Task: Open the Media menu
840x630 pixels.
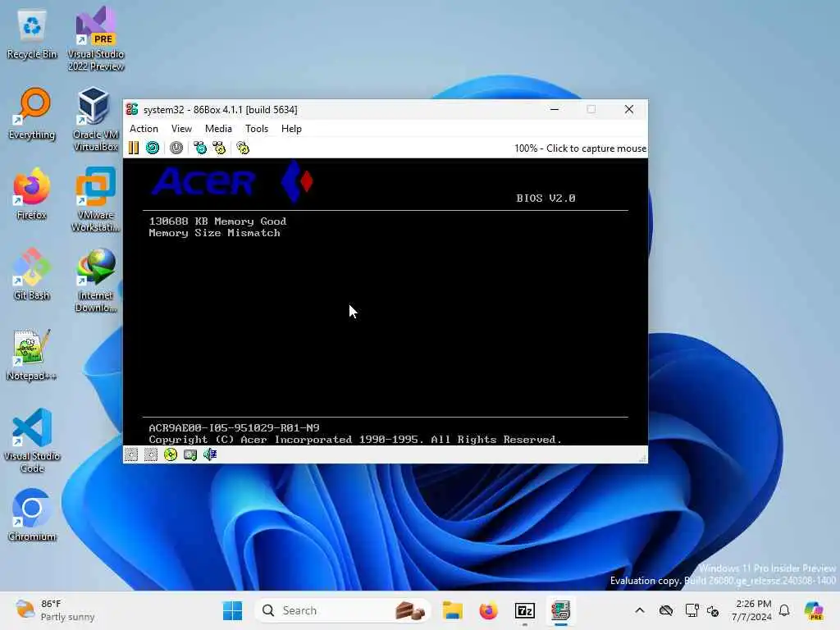Action: tap(218, 129)
